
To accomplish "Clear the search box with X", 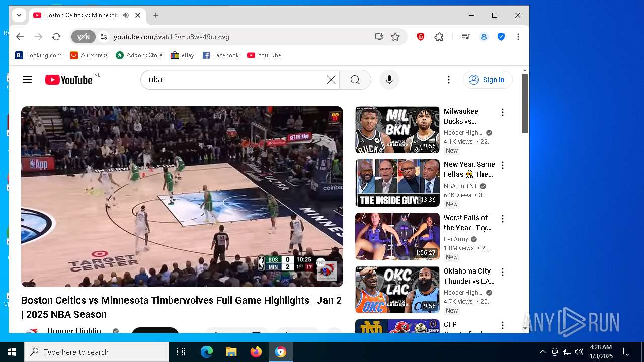I will click(x=331, y=80).
